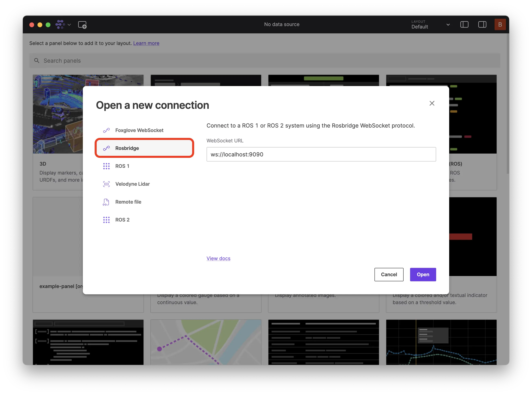Viewport: 532px width, 395px height.
Task: Select the 3D panel thumbnail
Action: click(58, 114)
